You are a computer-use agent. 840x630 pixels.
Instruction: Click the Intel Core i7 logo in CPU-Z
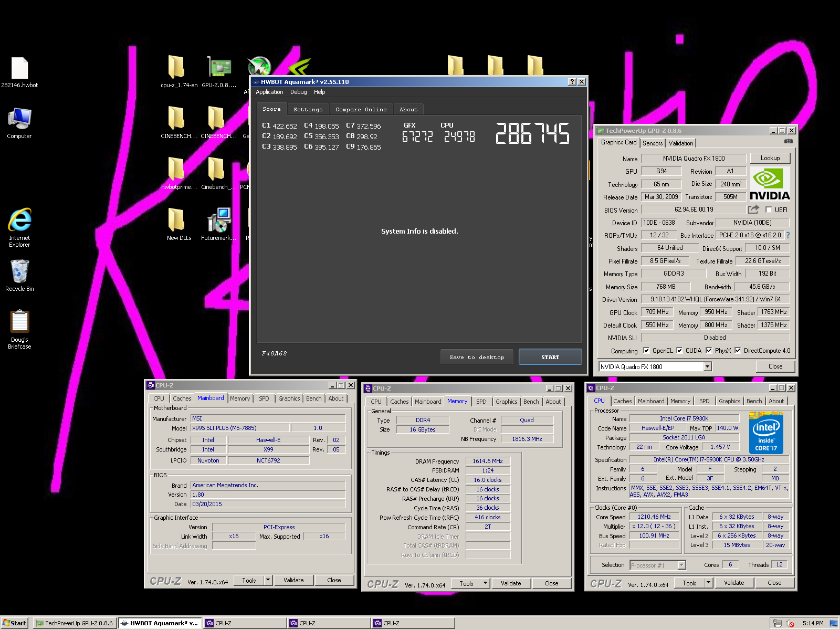click(766, 433)
